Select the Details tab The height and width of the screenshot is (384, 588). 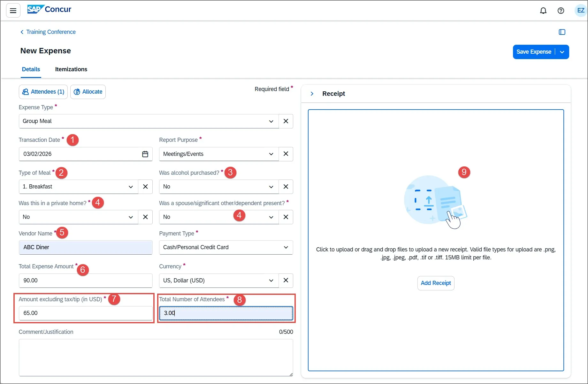(31, 69)
